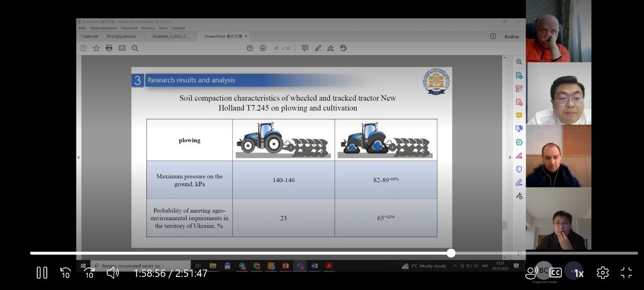Open the Редактирование menu

(x=104, y=28)
